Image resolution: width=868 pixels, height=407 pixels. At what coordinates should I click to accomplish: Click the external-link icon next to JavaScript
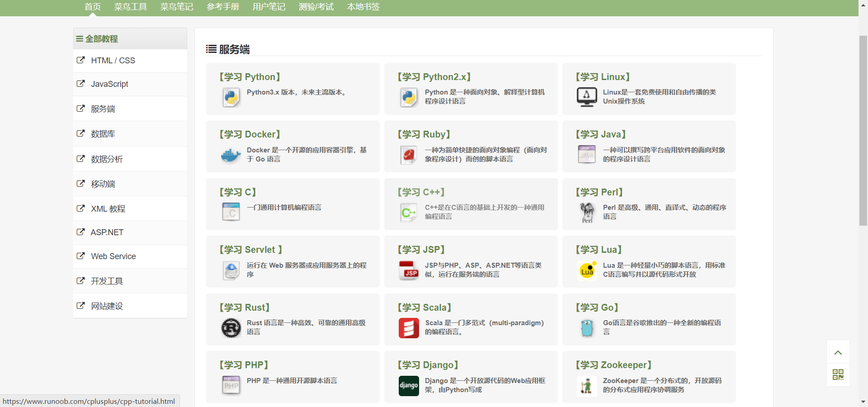click(x=80, y=84)
